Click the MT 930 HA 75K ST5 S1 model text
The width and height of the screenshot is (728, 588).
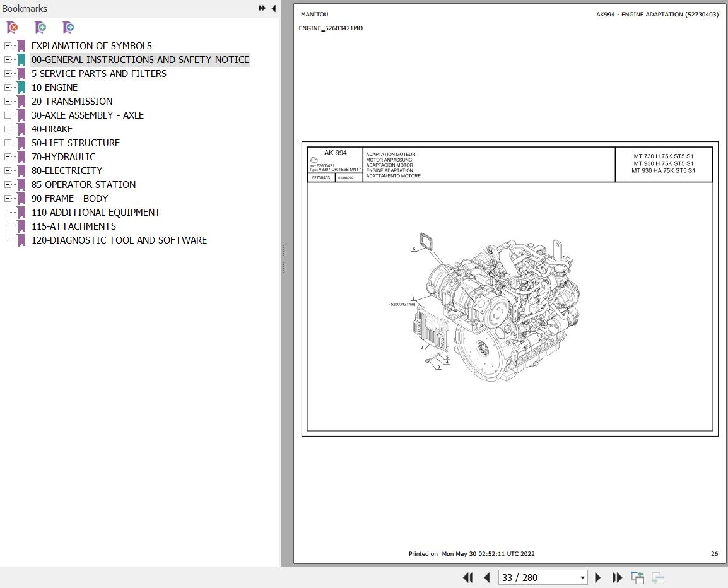pyautogui.click(x=663, y=170)
